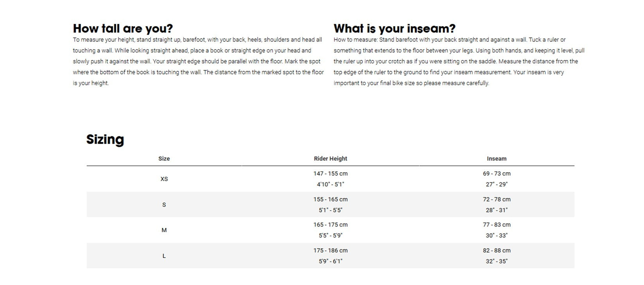Select the Inseam column header
This screenshot has width=644, height=285.
pos(497,159)
